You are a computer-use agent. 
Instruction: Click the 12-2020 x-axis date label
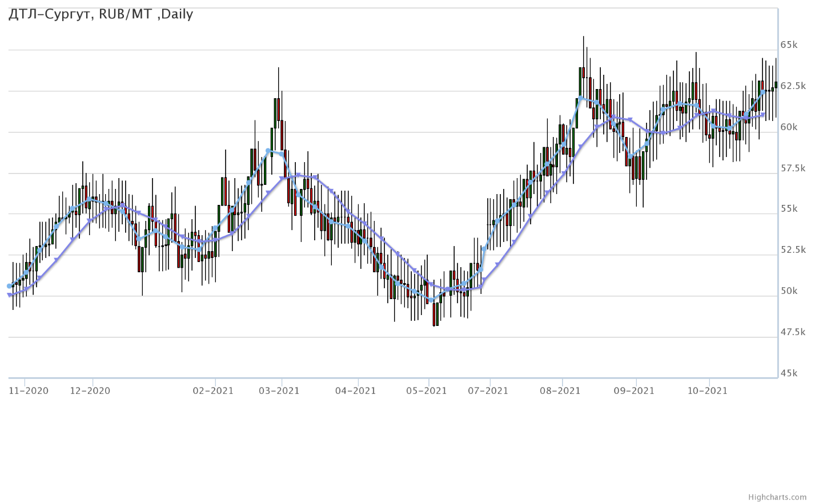click(90, 391)
